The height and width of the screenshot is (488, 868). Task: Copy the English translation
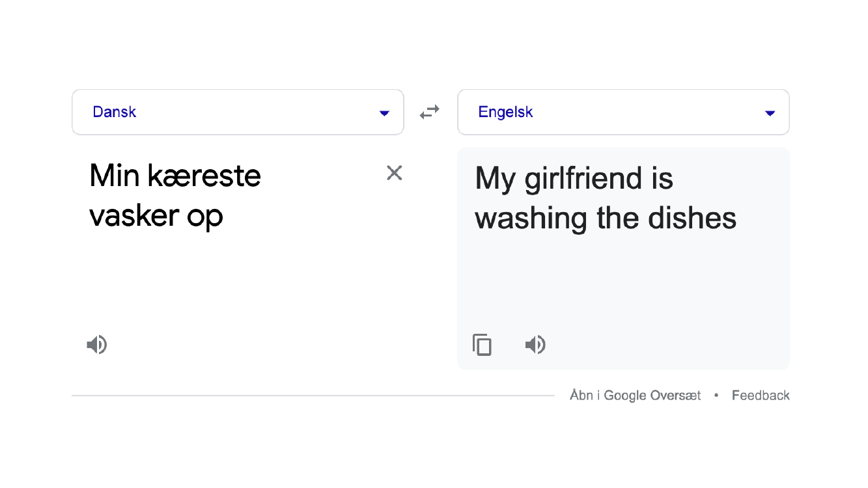(x=482, y=344)
